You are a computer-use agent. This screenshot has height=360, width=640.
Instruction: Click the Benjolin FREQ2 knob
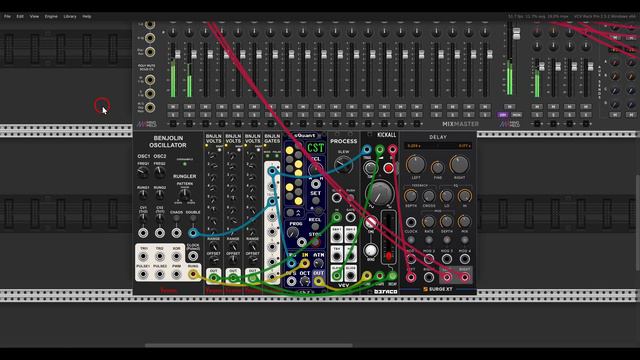[x=160, y=173]
